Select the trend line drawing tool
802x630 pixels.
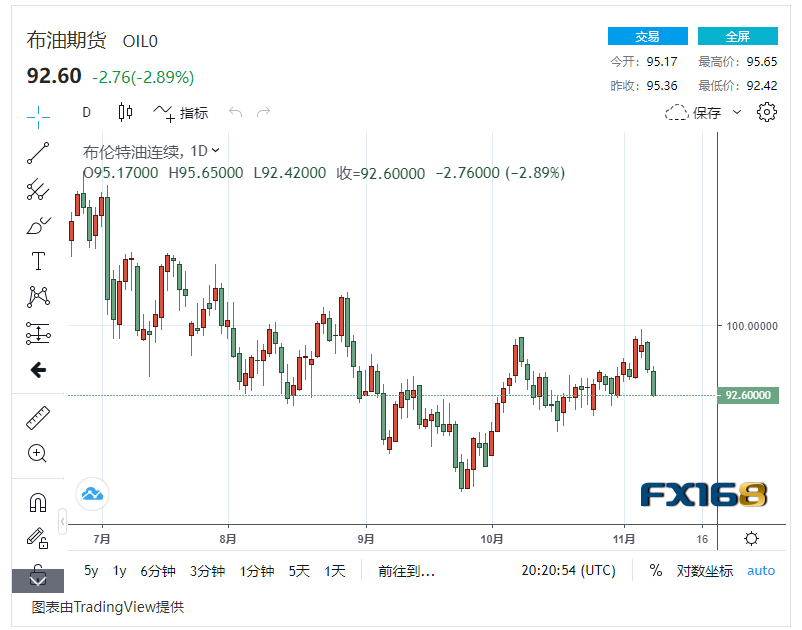(38, 153)
